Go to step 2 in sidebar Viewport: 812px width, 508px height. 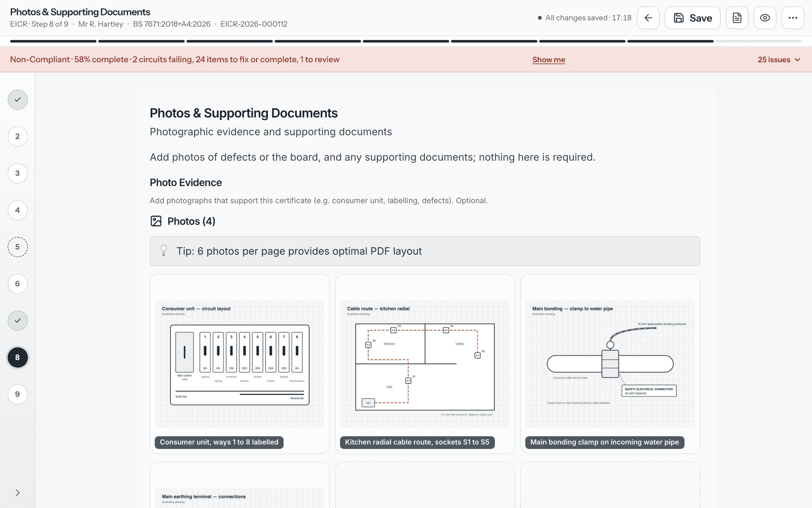pyautogui.click(x=17, y=137)
